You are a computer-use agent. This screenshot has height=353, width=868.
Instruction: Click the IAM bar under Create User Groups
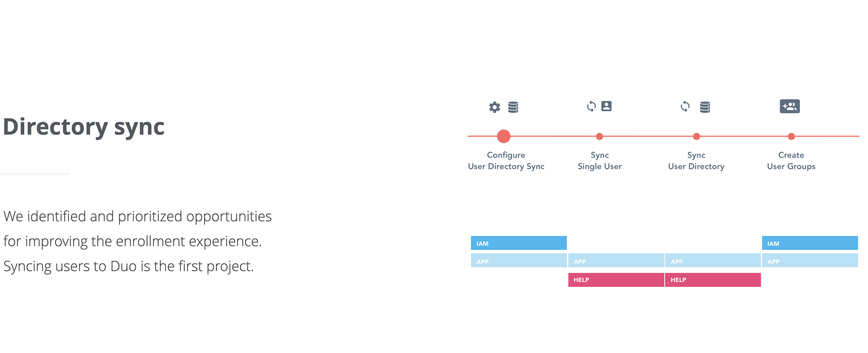click(x=810, y=243)
